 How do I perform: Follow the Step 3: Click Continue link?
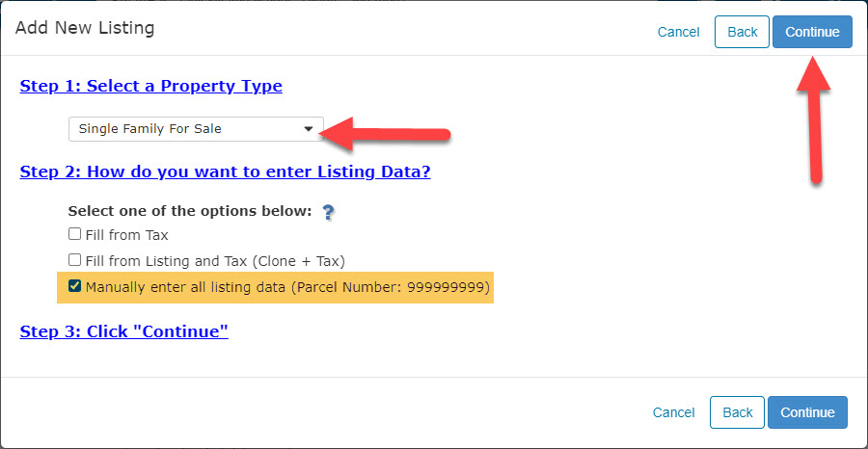124,331
